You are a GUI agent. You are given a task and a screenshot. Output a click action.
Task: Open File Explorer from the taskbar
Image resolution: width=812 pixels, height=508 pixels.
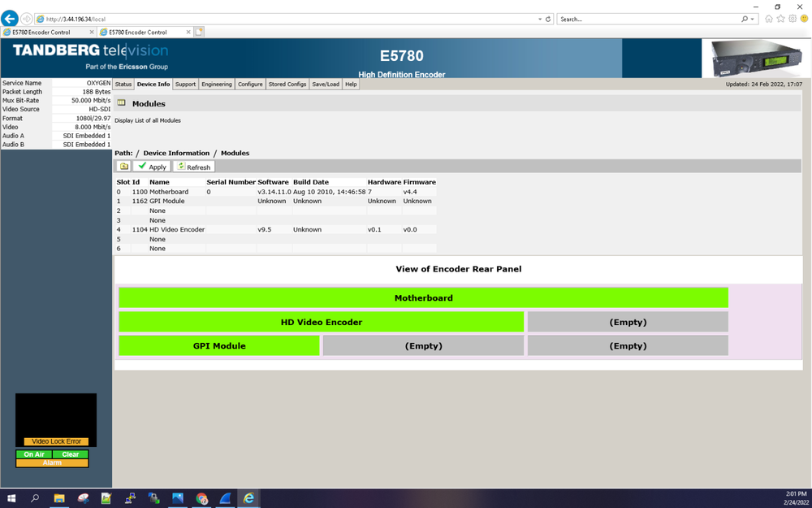(x=59, y=498)
